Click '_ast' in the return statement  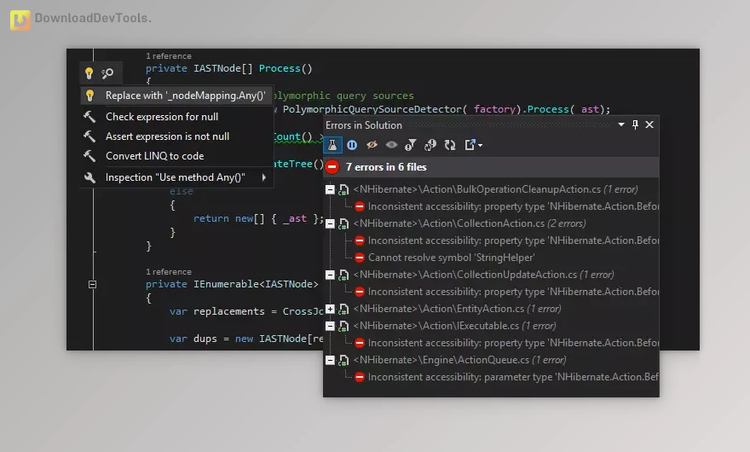click(x=295, y=219)
